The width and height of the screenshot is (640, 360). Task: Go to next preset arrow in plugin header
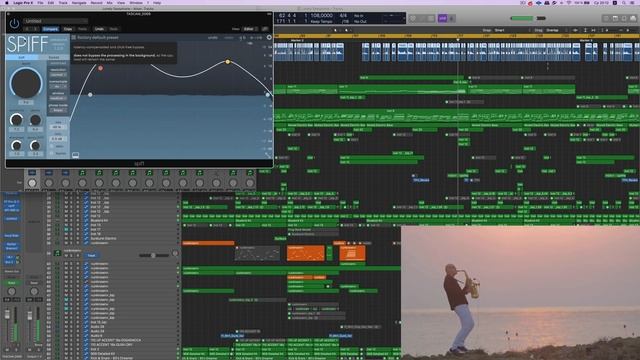[x=36, y=29]
